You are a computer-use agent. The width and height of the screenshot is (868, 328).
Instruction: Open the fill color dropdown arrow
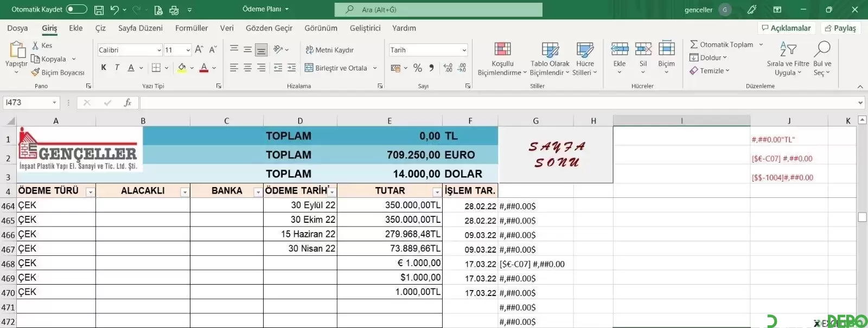192,68
